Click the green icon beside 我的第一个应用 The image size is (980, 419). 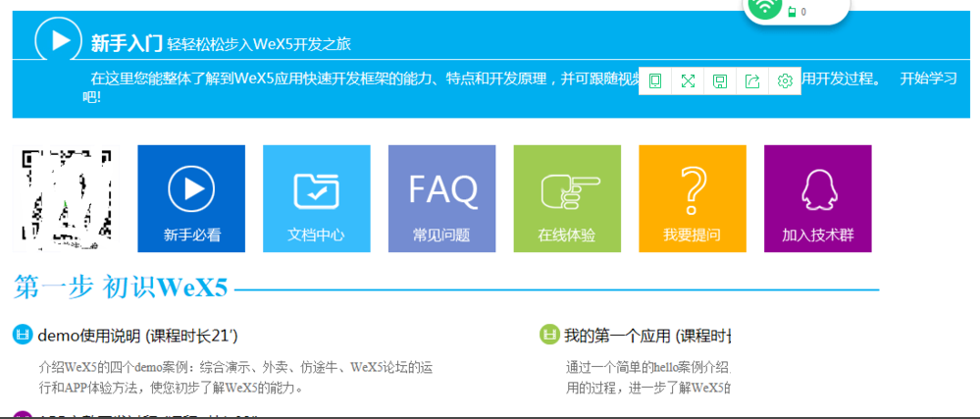click(548, 335)
